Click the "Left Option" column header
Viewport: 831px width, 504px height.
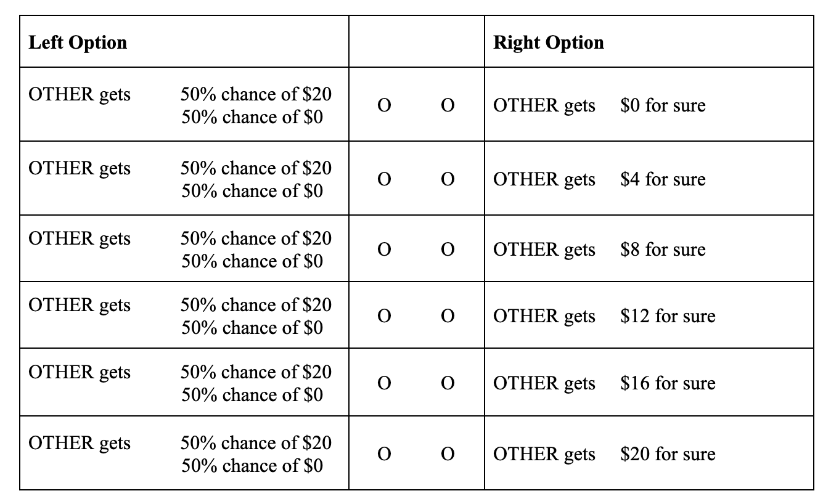coord(78,43)
